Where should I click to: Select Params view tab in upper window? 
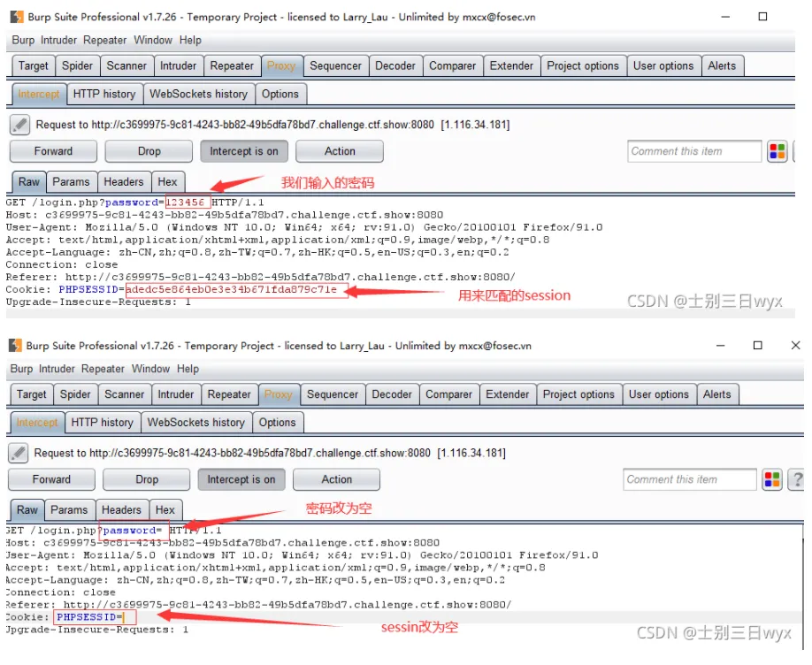pyautogui.click(x=71, y=182)
